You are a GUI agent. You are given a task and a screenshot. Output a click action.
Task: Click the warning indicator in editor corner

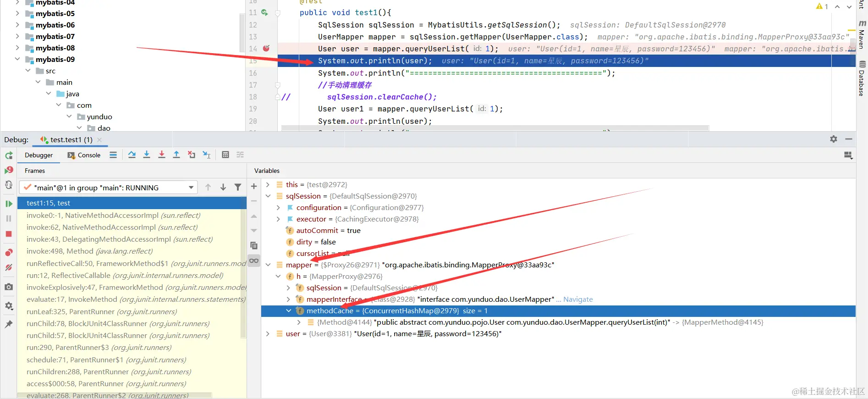coord(822,6)
